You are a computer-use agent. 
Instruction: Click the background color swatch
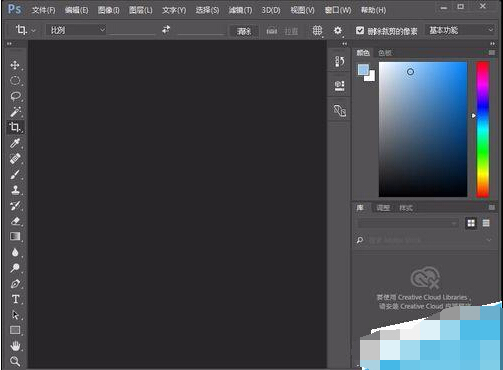(371, 77)
